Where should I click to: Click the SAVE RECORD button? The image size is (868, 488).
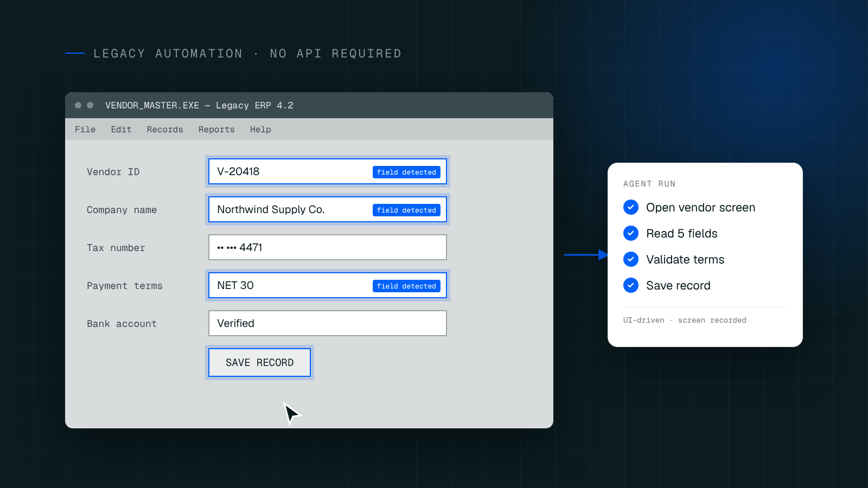[x=259, y=362]
